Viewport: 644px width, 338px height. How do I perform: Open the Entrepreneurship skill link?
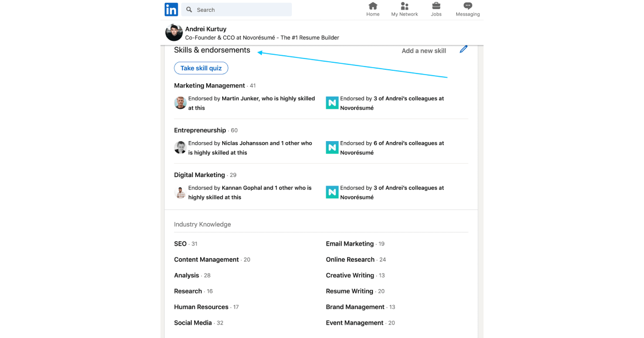coord(200,130)
